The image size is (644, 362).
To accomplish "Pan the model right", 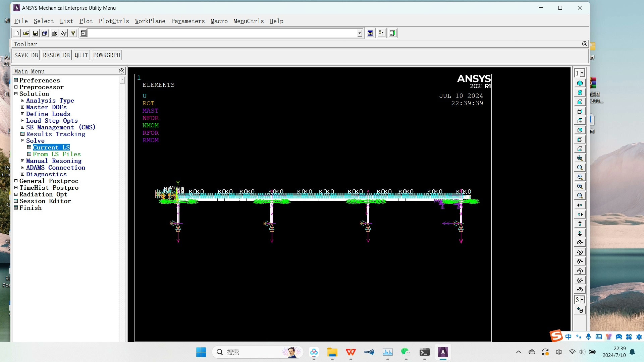I will [580, 215].
